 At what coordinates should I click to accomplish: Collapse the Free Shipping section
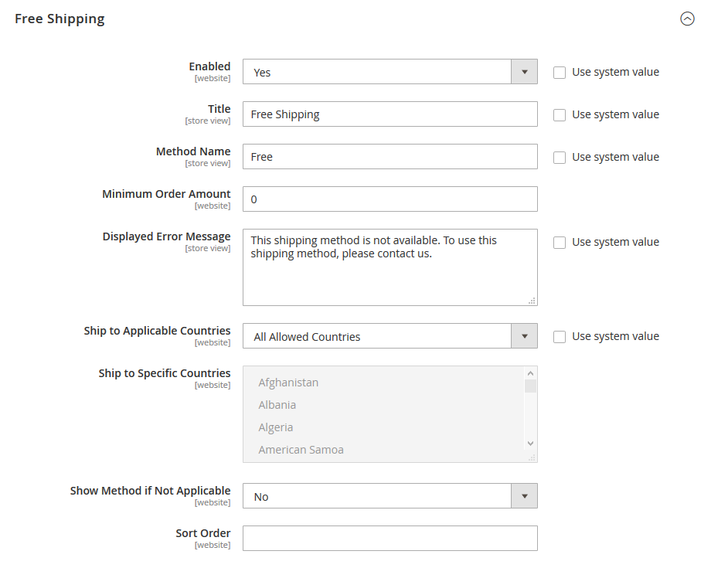(x=687, y=19)
